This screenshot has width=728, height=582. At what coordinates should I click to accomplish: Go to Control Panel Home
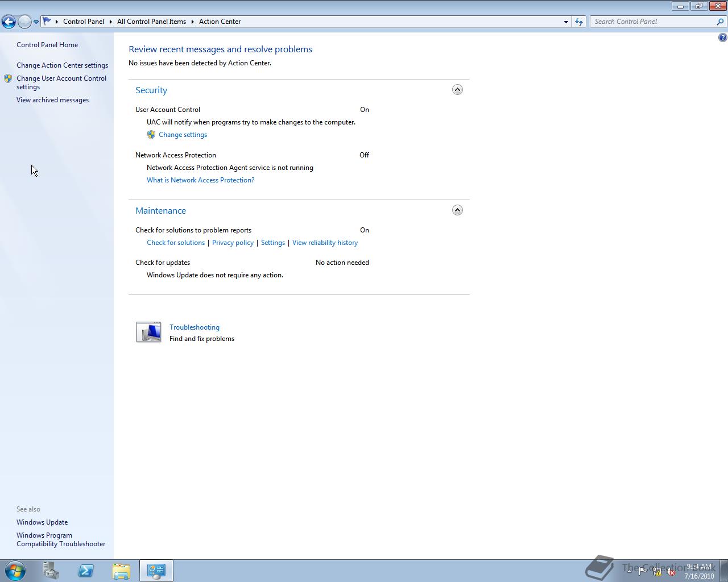click(47, 45)
